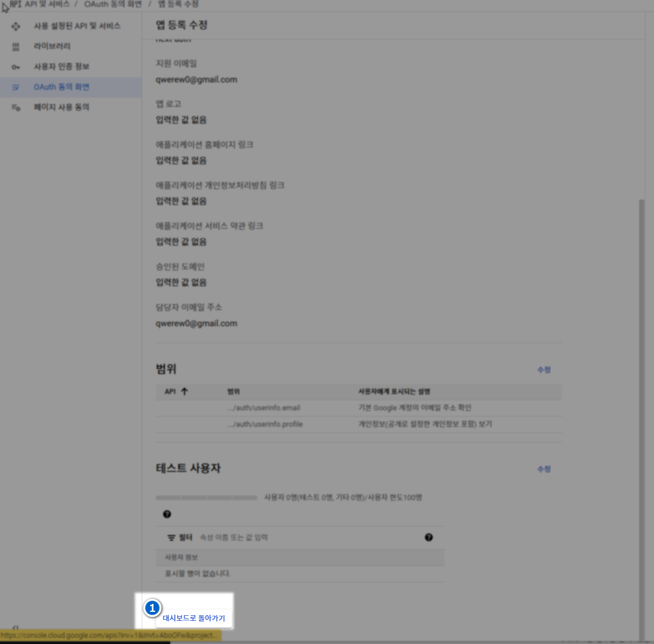Click 수정 link next to 범위
The image size is (654, 644).
pos(544,370)
